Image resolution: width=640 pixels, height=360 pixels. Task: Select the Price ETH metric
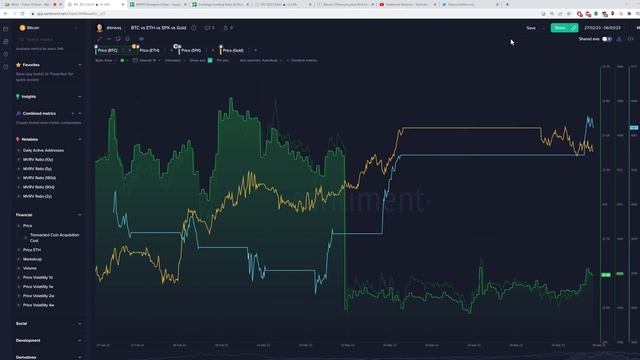(x=32, y=250)
